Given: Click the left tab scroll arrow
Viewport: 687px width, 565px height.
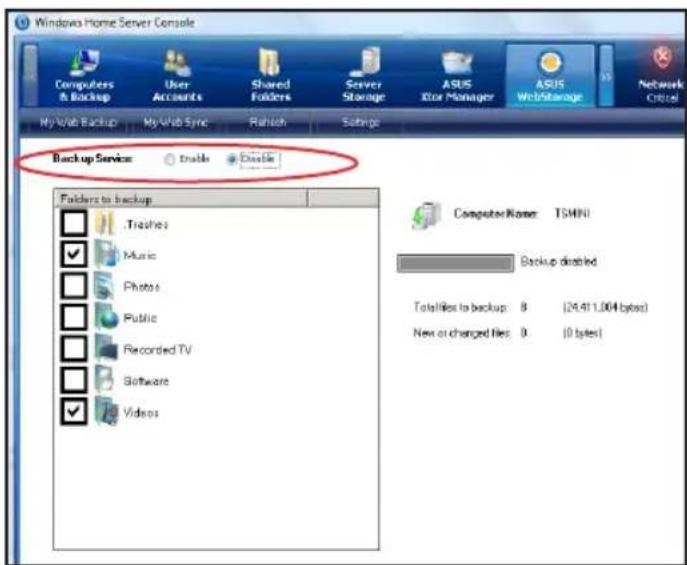Looking at the screenshot, I should (x=30, y=76).
